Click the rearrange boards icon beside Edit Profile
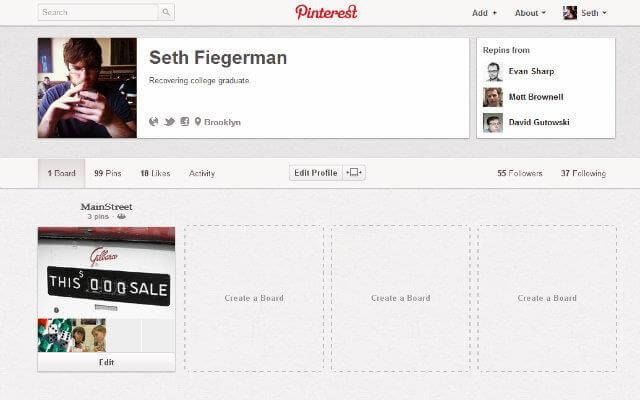This screenshot has height=400, width=640. (x=353, y=173)
